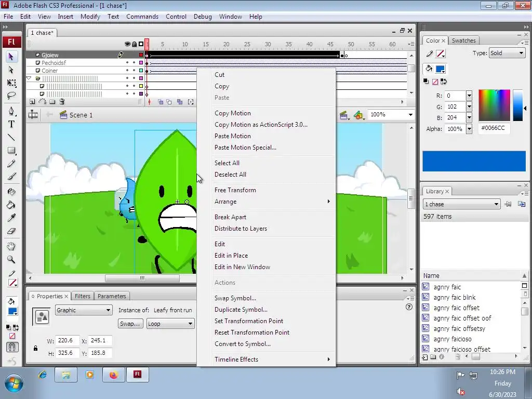
Task: Click the brightness slider bar
Action: point(517,105)
